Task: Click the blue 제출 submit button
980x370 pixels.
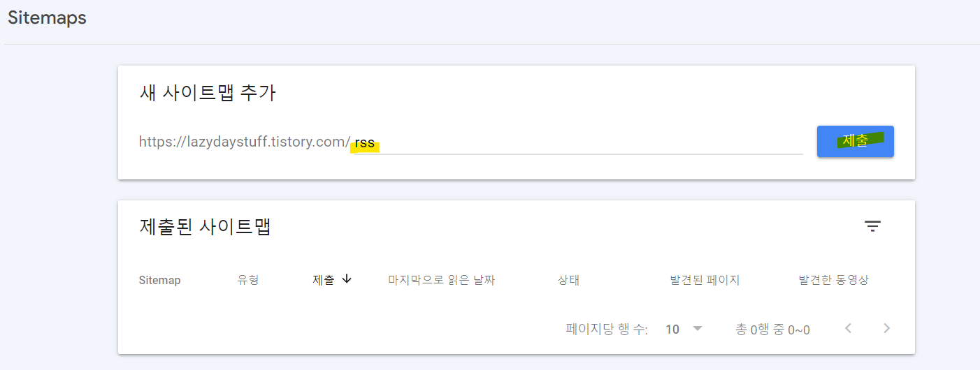Action: point(856,141)
